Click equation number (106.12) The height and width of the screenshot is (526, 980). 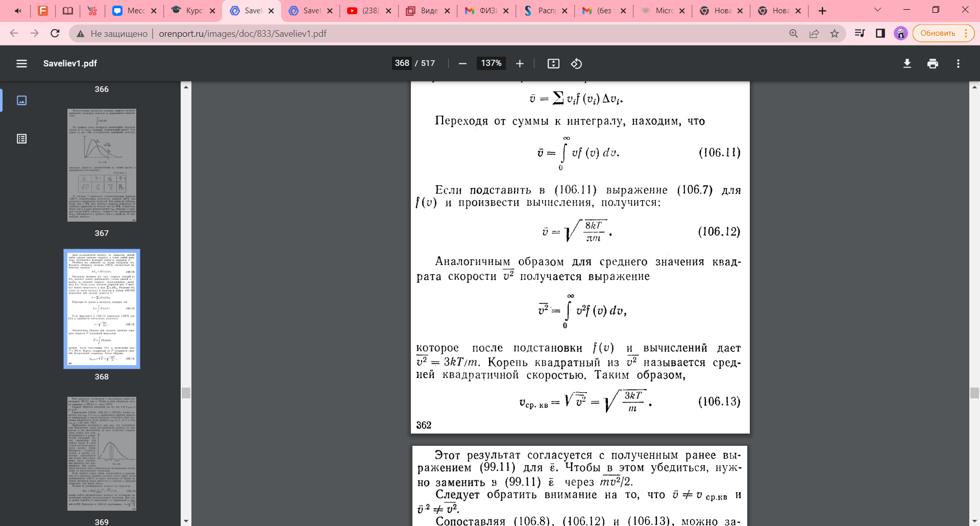point(719,232)
